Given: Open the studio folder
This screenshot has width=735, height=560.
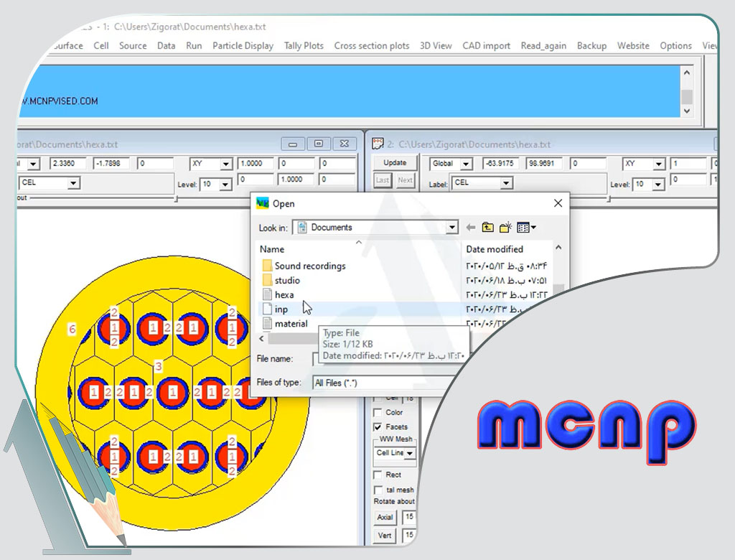Looking at the screenshot, I should 286,280.
